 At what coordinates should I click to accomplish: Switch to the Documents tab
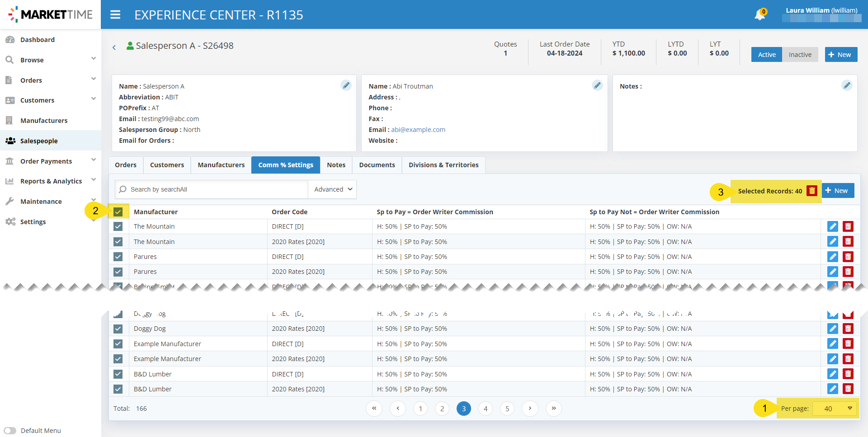click(x=377, y=165)
